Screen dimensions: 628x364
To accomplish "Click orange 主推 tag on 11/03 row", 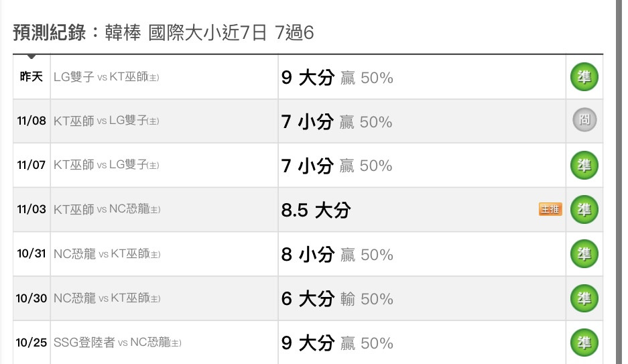I will click(x=550, y=209).
